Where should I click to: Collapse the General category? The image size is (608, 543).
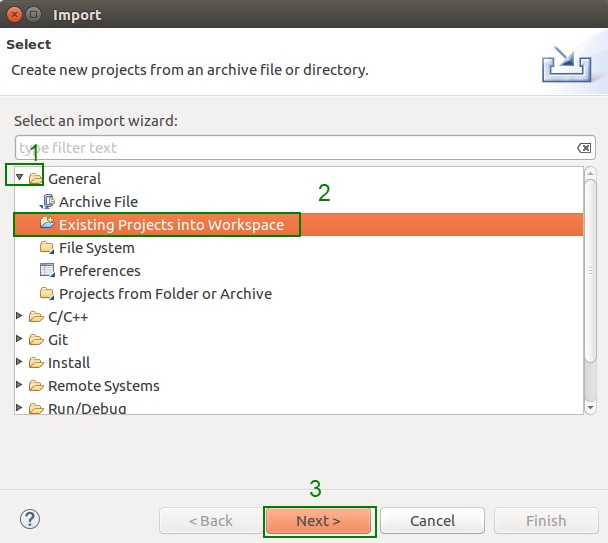click(20, 178)
